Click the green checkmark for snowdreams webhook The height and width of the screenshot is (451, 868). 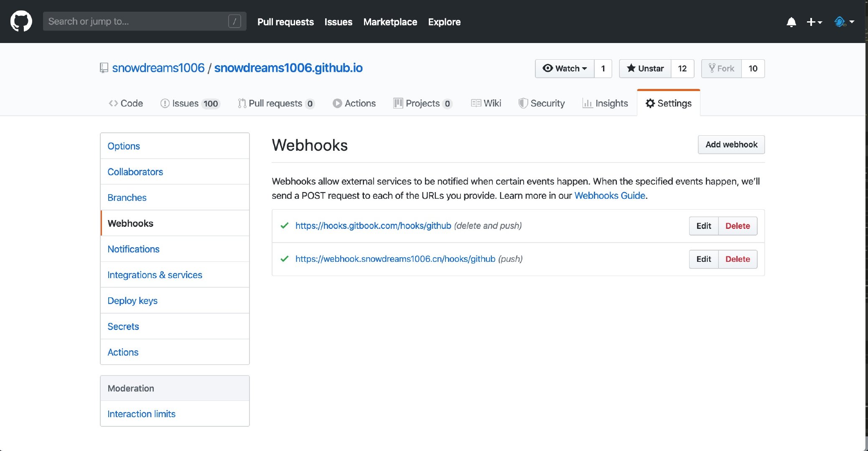click(x=285, y=259)
